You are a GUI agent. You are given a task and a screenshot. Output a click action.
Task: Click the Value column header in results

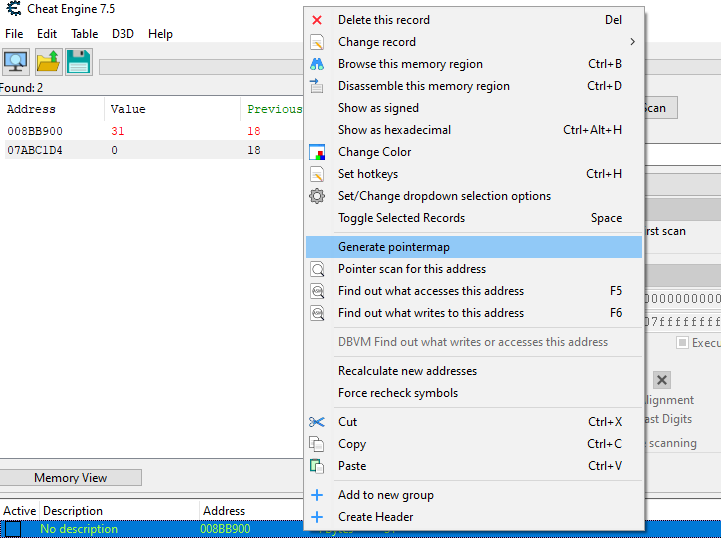point(172,109)
